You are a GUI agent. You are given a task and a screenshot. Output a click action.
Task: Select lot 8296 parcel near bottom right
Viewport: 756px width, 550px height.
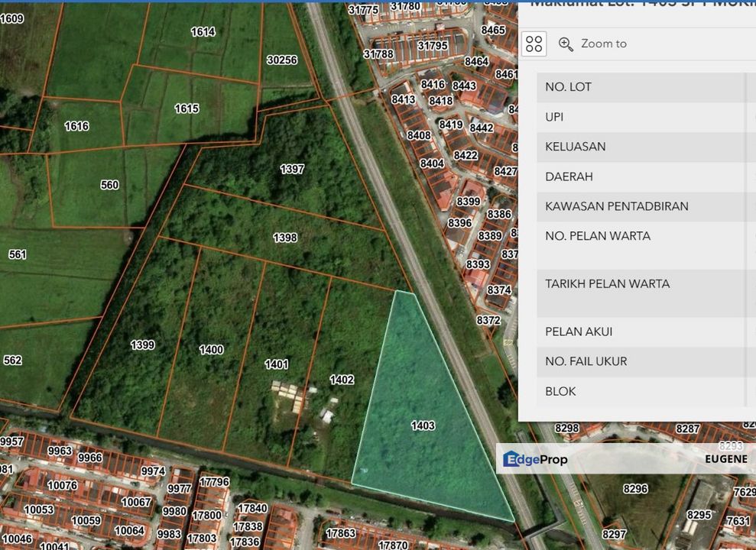coord(635,489)
